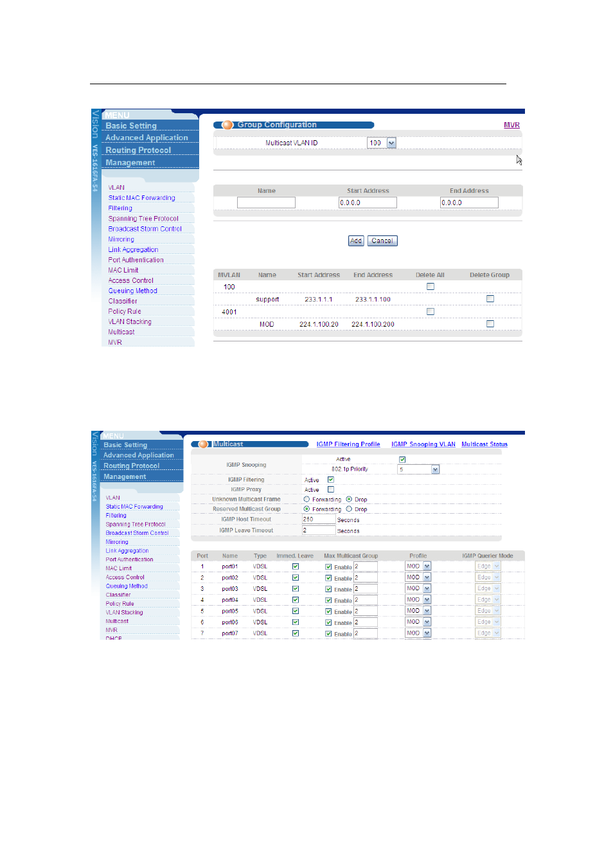Open the Multicast VLAN ID dropdown
Screen dimensions: 613x868
[391, 143]
